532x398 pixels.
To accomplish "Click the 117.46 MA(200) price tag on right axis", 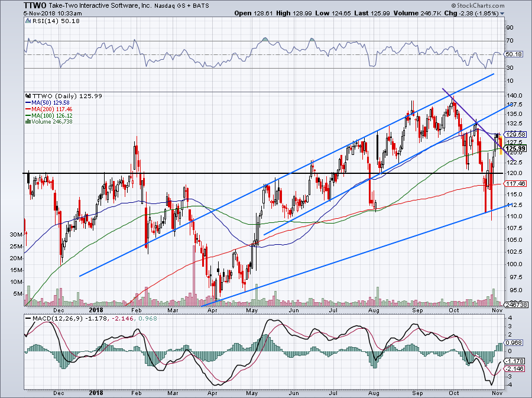I will click(515, 183).
